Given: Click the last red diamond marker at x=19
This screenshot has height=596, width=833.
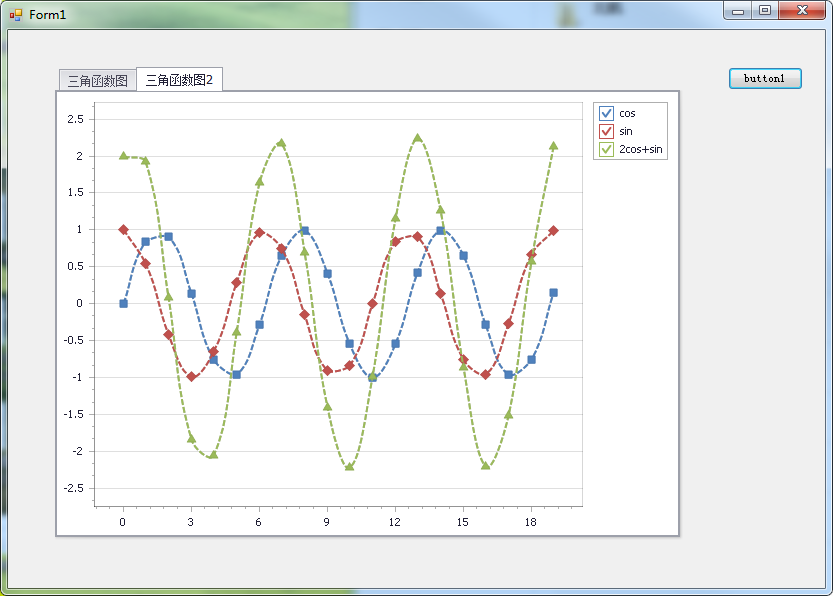Looking at the screenshot, I should (x=554, y=231).
